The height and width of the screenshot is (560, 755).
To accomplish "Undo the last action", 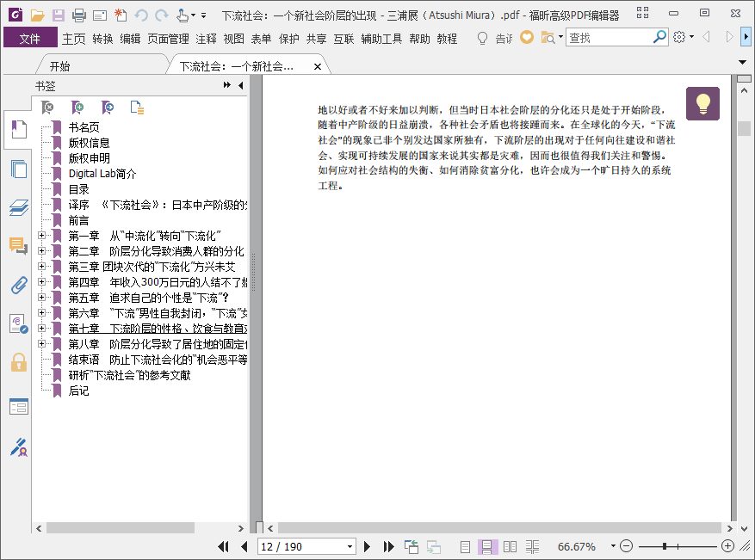I will (141, 15).
